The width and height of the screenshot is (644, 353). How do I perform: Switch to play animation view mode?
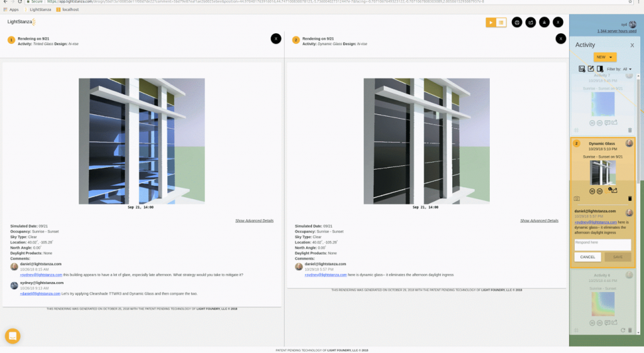click(491, 23)
